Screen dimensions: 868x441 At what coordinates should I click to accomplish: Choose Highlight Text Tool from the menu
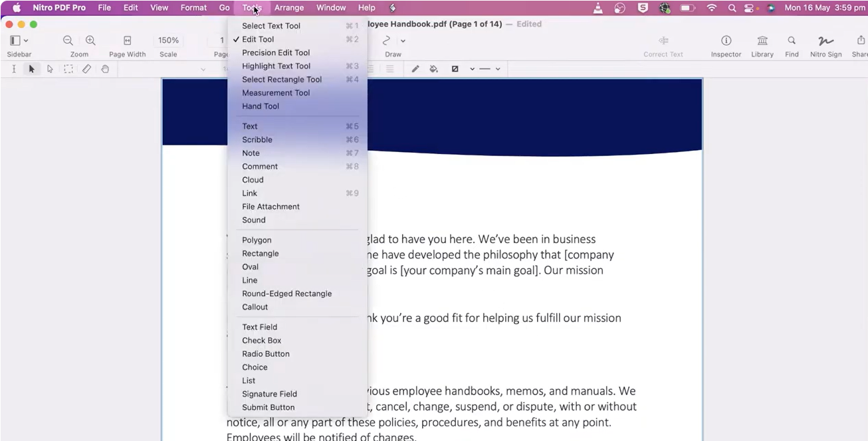[275, 66]
